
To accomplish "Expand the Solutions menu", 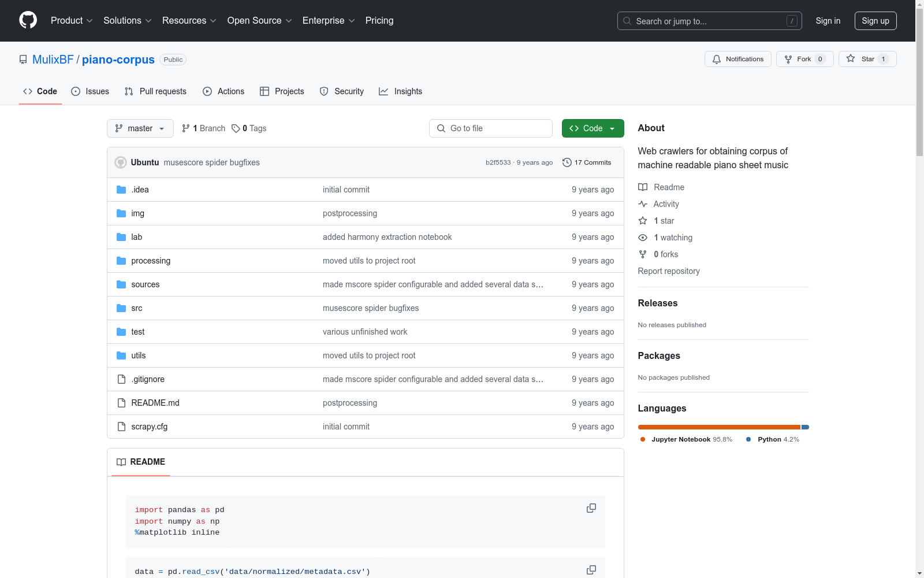I will 128,20.
